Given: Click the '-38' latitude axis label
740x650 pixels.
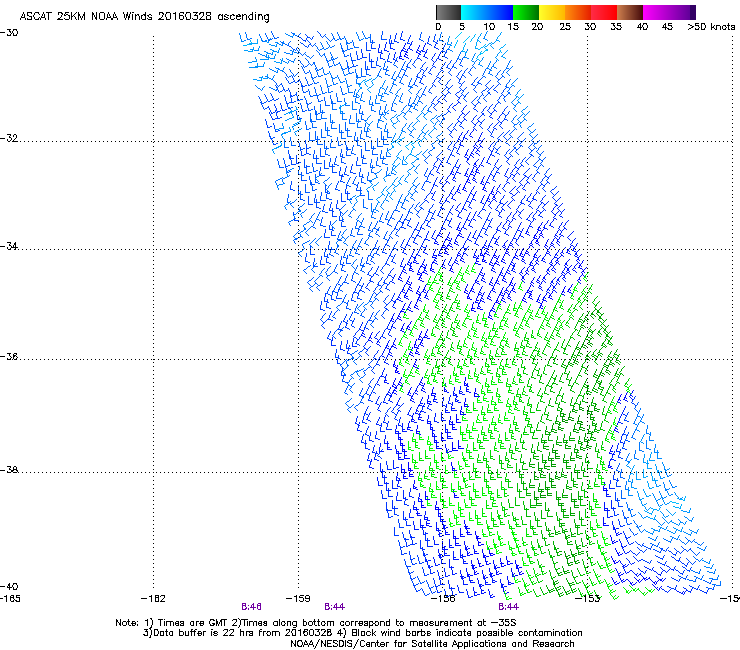Looking at the screenshot, I should (9, 470).
